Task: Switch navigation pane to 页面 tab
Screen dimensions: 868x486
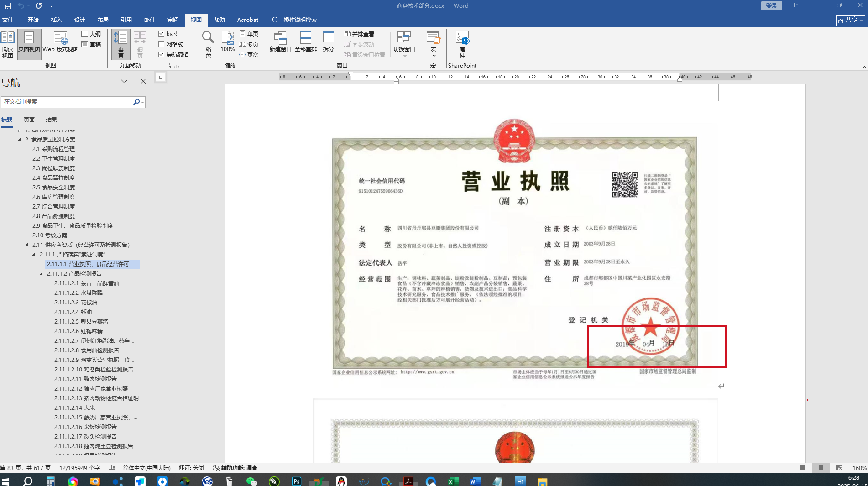Action: pyautogui.click(x=29, y=120)
